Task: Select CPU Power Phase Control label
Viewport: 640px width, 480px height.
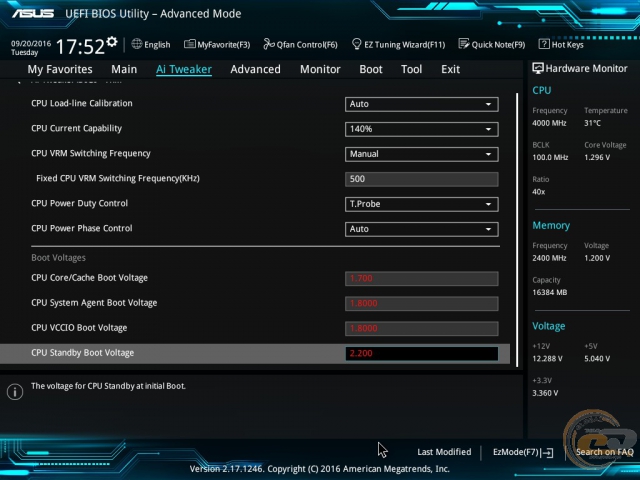Action: tap(82, 228)
